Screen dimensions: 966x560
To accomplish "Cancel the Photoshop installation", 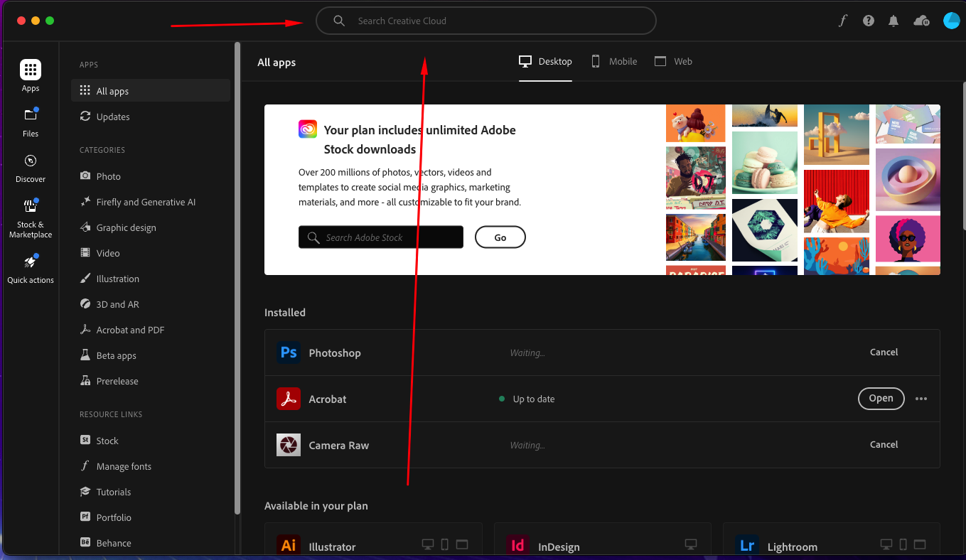I will click(884, 352).
